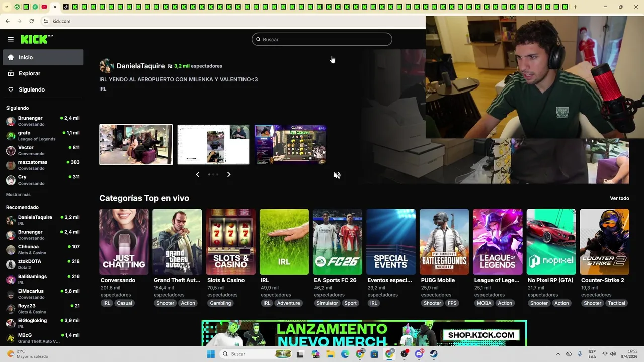Open BaliGamings channel in Recomendado

pos(43,279)
